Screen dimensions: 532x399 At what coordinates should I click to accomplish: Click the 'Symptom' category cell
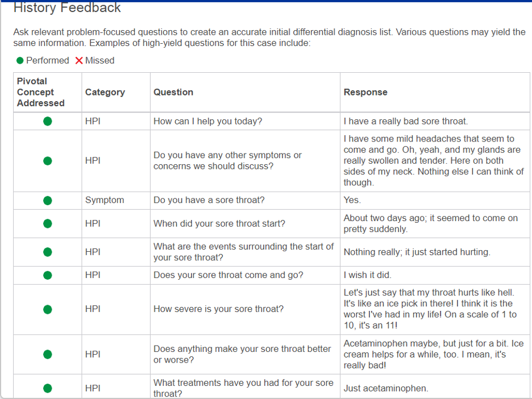point(105,200)
